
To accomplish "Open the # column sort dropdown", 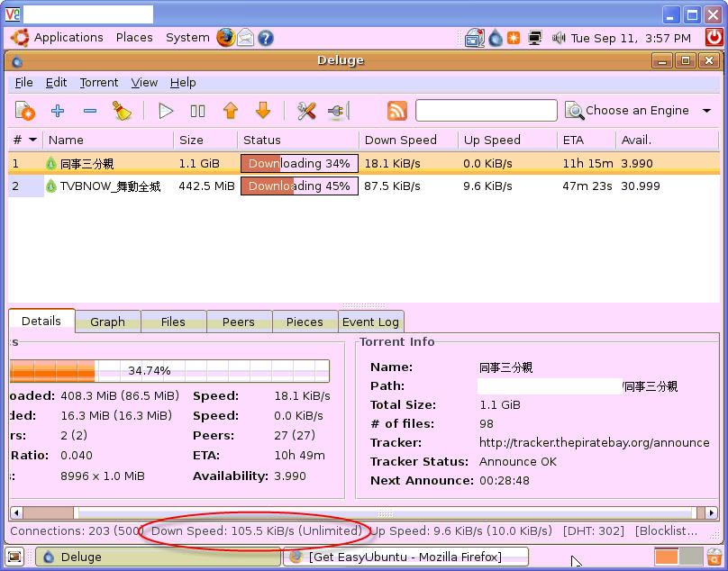I will tap(24, 140).
